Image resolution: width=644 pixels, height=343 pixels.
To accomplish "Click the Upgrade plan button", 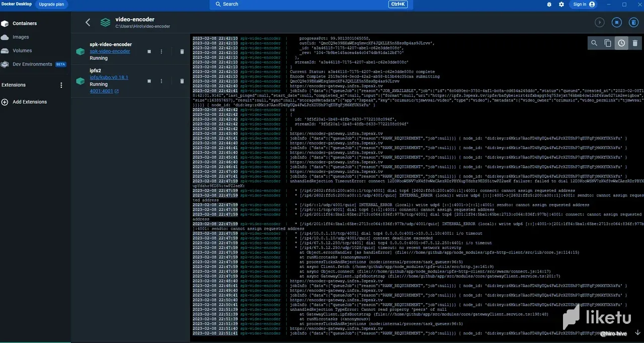I will (52, 4).
